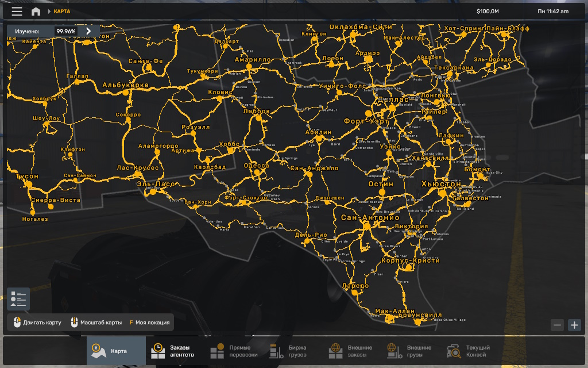Click the $100,0M money balance display
This screenshot has width=588, height=368.
(488, 11)
